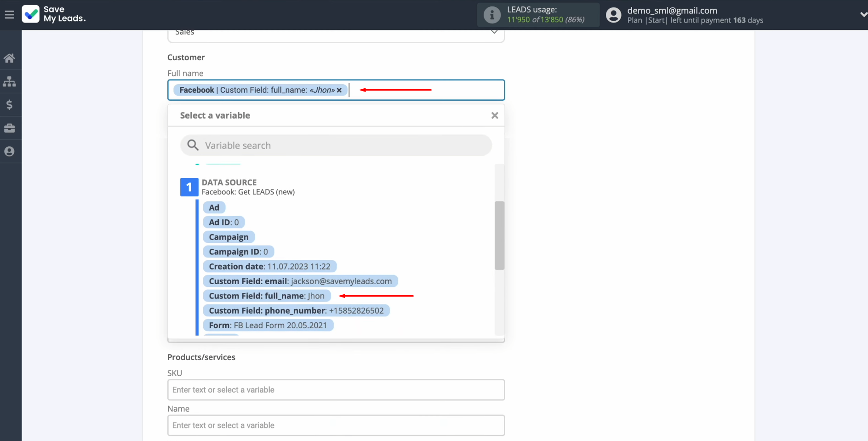Screen dimensions: 868x441
Task: Click the Save My Leads logo
Action: tap(54, 14)
